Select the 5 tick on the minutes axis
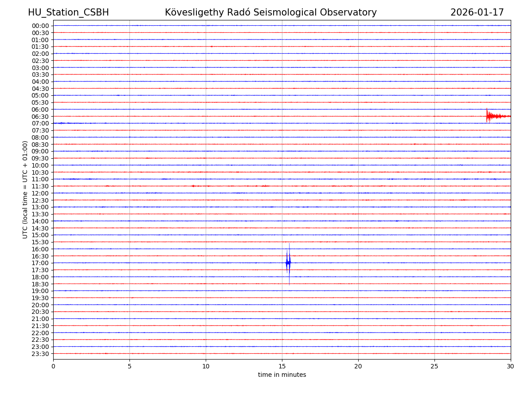Screen dimensions: 532x399 (129, 366)
